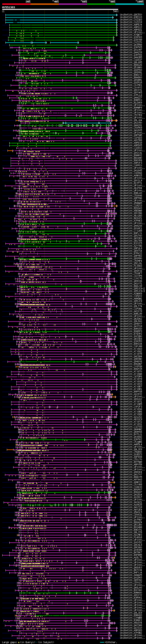Viewport: 146px width, 644px height.
Task: Click the purple ~60% identity legend bar
Action: 73,4
